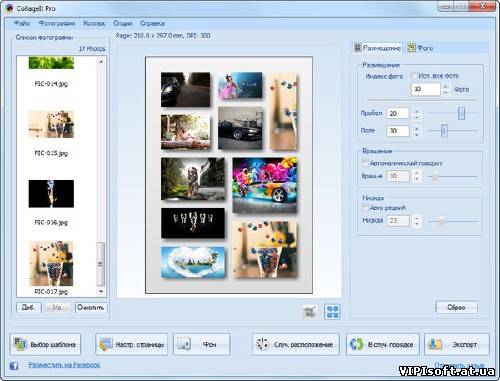The width and height of the screenshot is (500, 381).
Task: Toggle the automatic rotation checkbox
Action: [x=366, y=163]
